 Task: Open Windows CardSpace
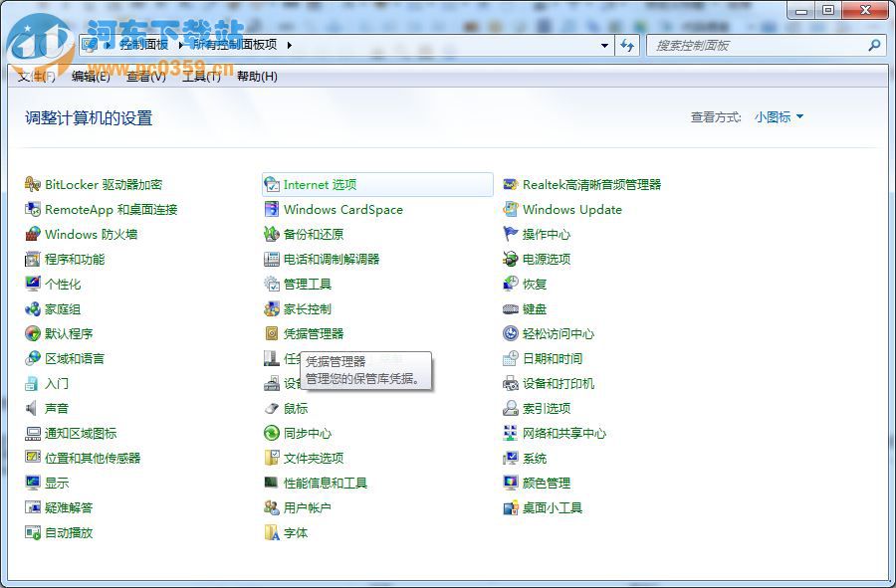point(343,210)
